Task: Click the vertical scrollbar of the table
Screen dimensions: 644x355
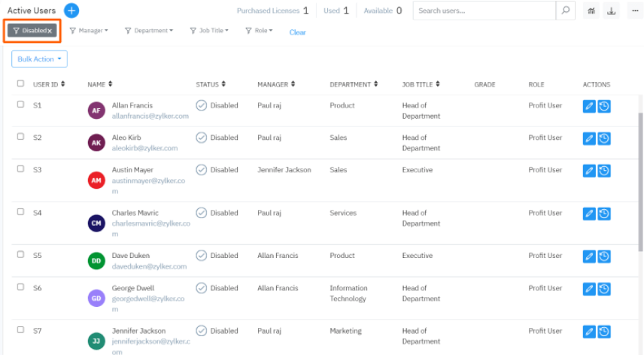Action: pyautogui.click(x=641, y=183)
